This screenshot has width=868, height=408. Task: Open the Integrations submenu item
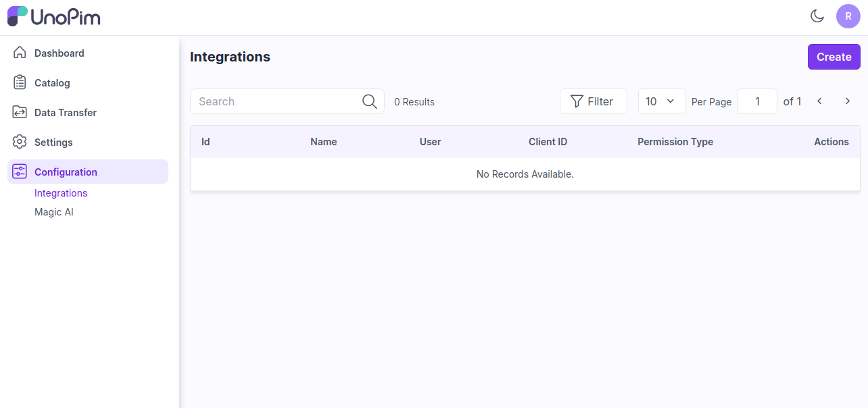61,193
